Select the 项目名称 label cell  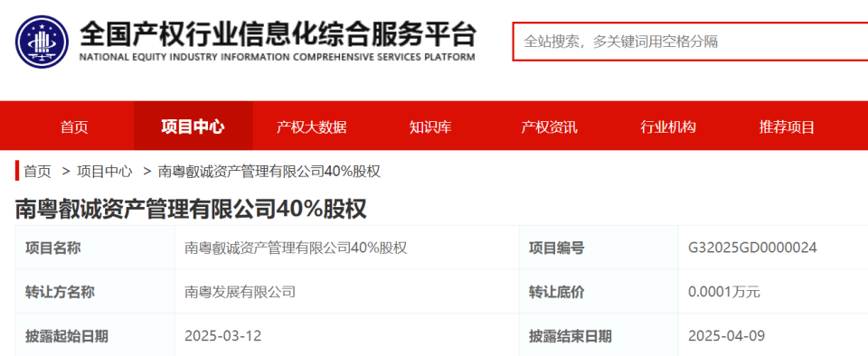click(95, 248)
